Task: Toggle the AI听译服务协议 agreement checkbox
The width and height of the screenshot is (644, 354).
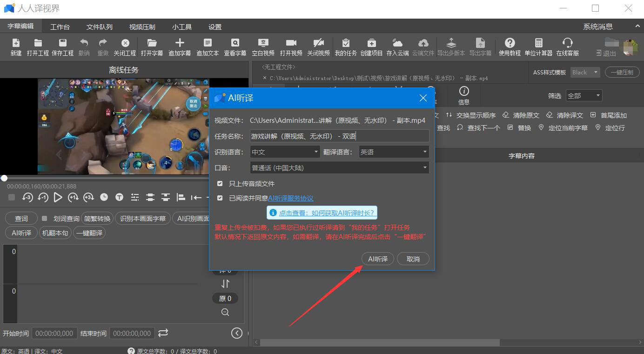Action: (x=220, y=198)
